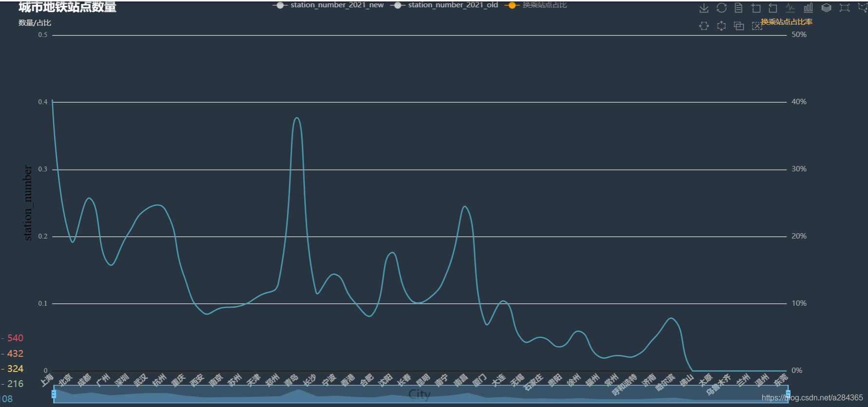Screen dimensions: 868x407
Task: Click inside the data zoom selected range area
Action: tap(421, 394)
